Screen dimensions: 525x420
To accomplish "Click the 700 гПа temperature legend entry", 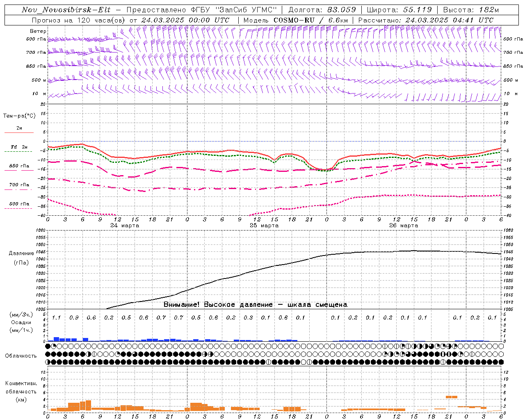I will click(x=19, y=185).
